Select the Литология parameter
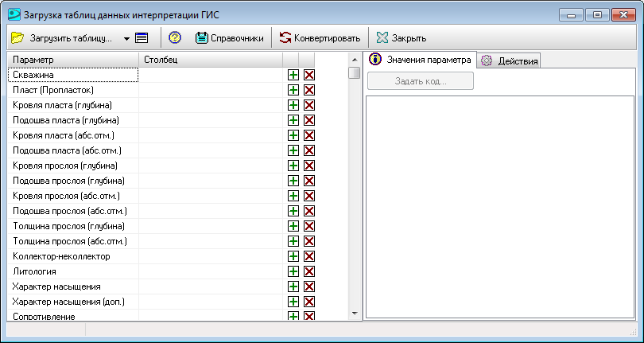The width and height of the screenshot is (644, 343). [x=73, y=271]
